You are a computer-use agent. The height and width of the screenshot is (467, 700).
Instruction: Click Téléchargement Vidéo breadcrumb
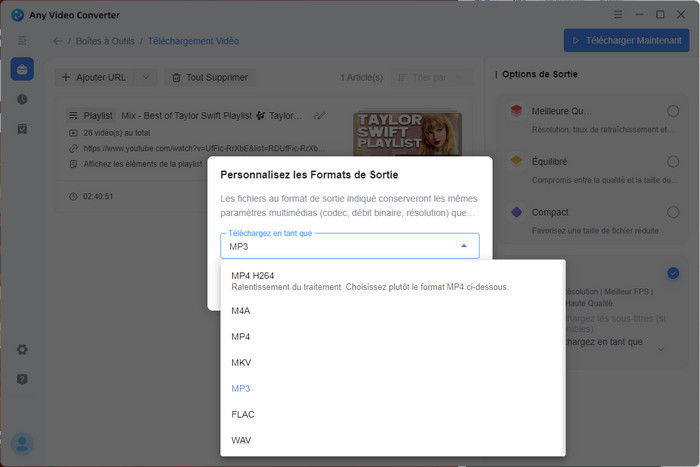click(x=193, y=41)
